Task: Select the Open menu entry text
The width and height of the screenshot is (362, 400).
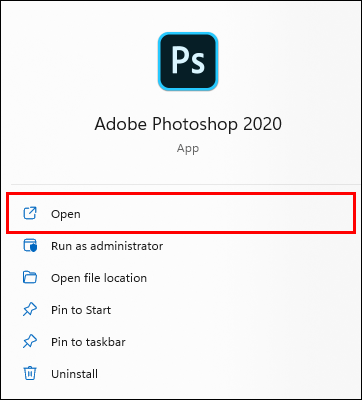Action: [66, 214]
